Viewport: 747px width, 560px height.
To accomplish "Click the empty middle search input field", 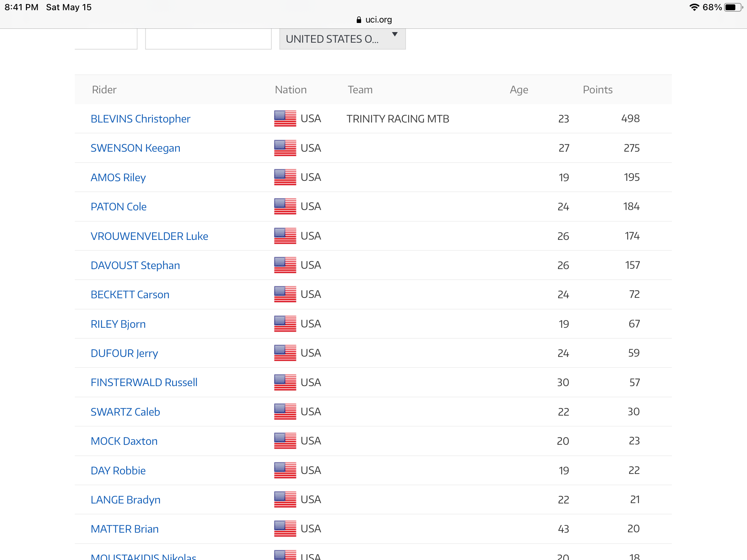I will (x=208, y=39).
